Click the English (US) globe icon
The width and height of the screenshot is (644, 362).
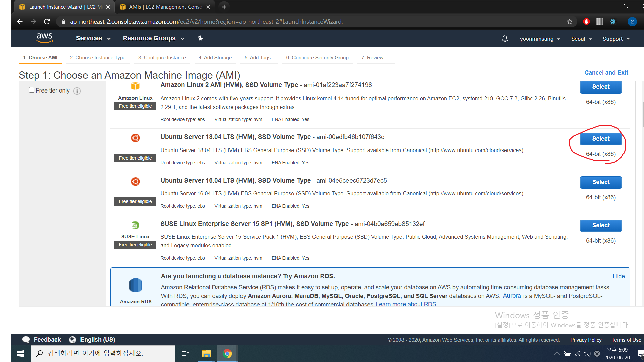tap(72, 340)
